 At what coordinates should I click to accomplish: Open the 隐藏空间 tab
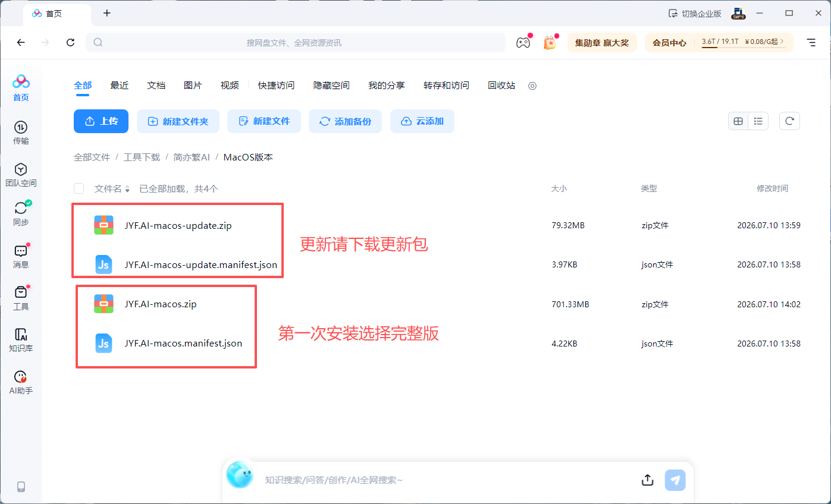331,86
